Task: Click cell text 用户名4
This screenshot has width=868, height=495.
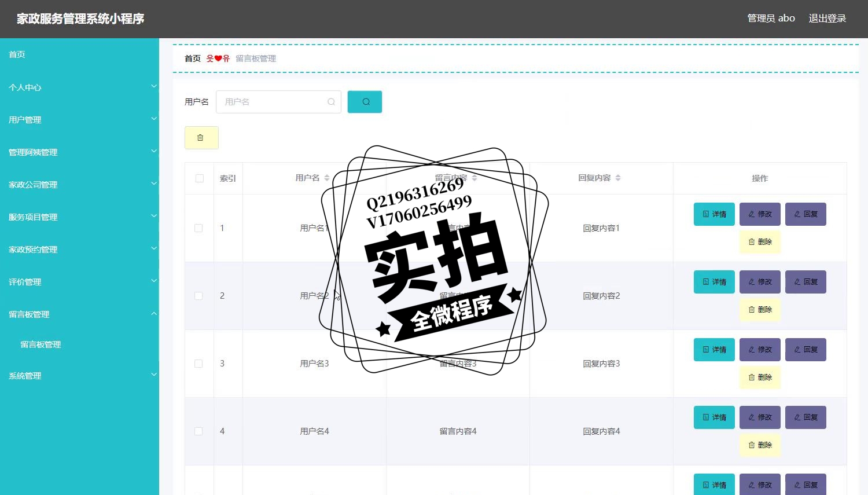Action: [314, 431]
